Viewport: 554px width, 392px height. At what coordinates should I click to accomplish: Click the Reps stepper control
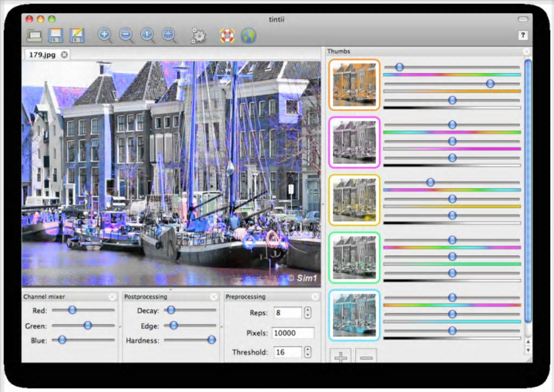tap(308, 313)
